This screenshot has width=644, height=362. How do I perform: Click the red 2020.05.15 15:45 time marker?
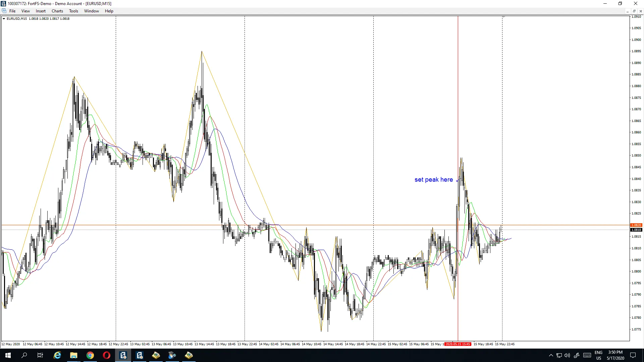(x=458, y=344)
